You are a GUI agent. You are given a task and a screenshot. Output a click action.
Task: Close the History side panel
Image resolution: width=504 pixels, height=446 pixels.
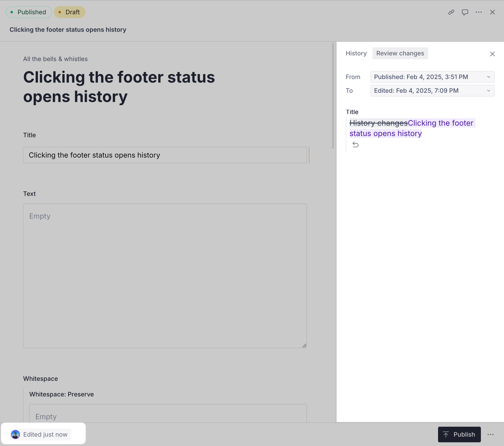coord(492,54)
